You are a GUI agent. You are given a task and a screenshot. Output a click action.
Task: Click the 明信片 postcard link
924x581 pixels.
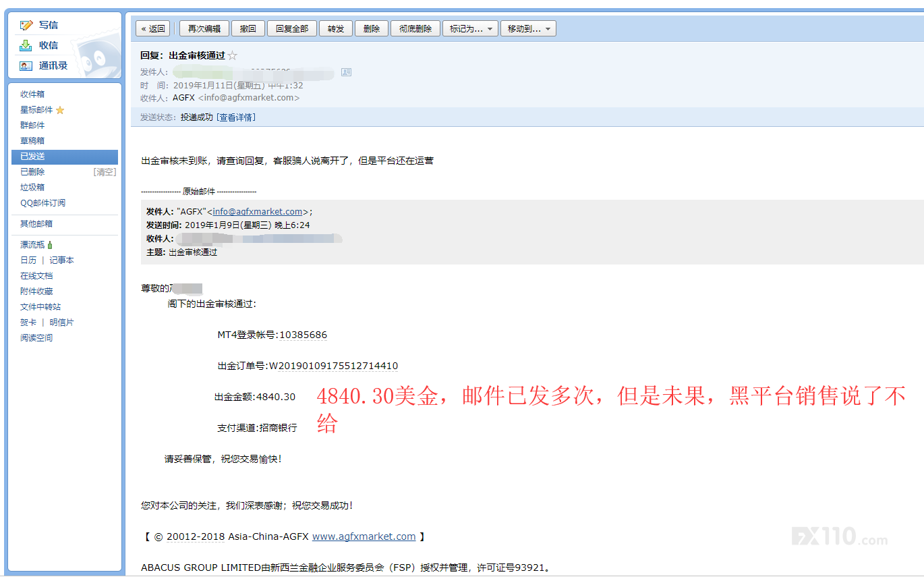pyautogui.click(x=61, y=323)
